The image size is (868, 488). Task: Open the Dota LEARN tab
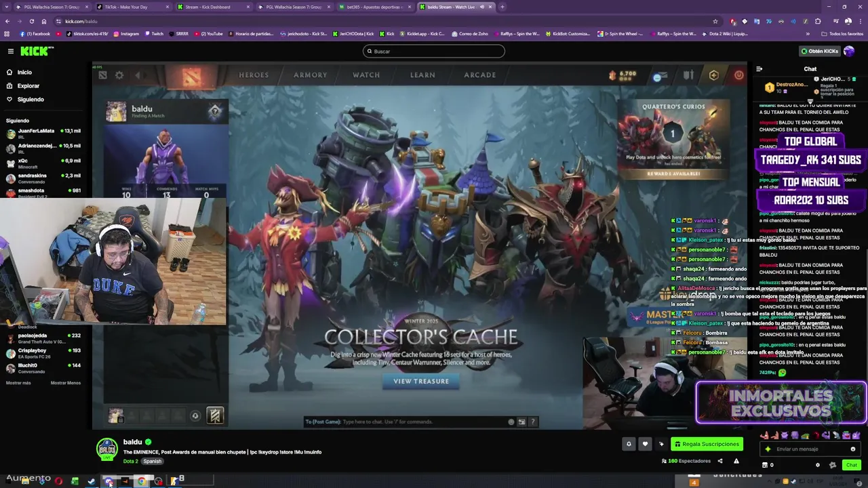pos(422,75)
